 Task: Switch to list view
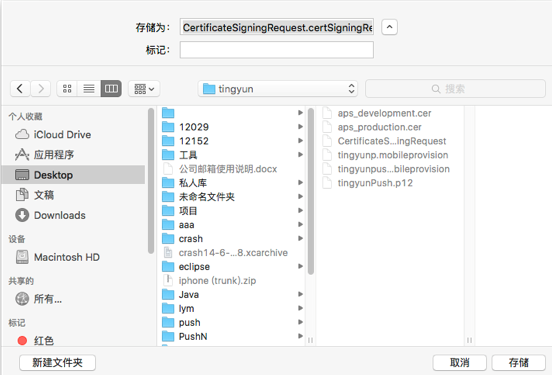(x=89, y=89)
